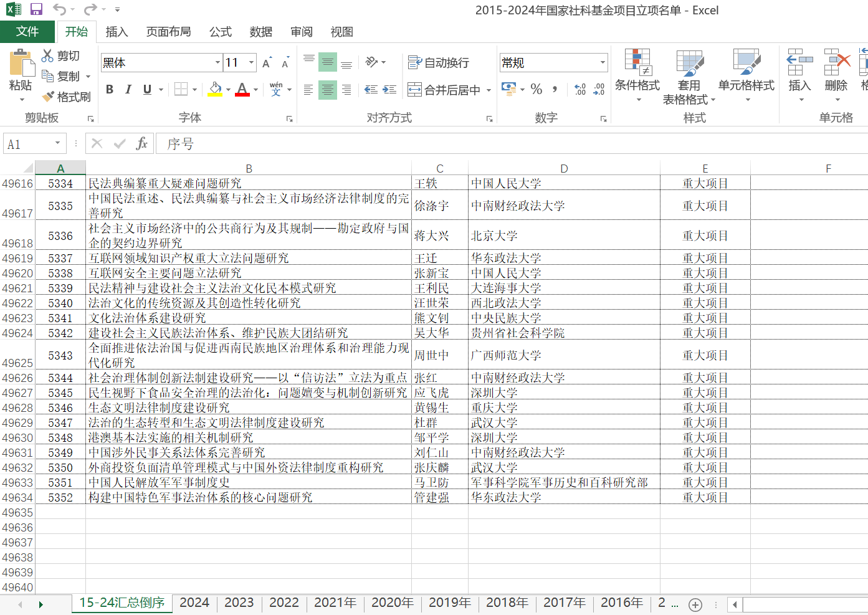Screen dimensions: 868x615
Task: Switch to the Insert (插入) ribbon tab
Action: click(x=117, y=32)
